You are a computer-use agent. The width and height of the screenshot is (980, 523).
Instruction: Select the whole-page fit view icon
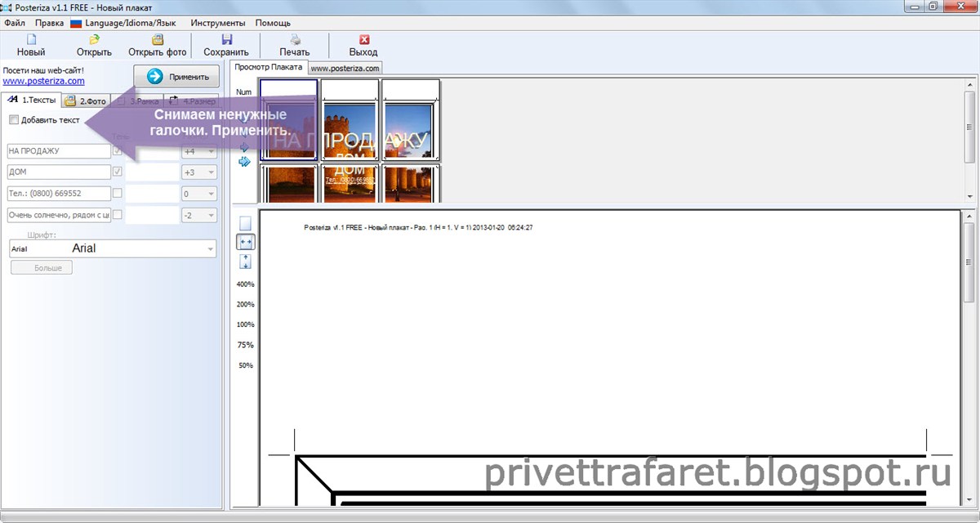point(245,223)
